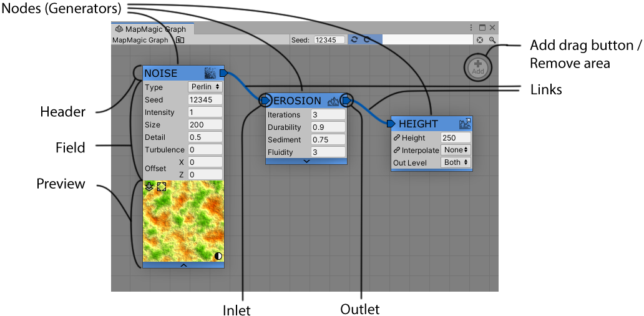Click the link icon beside Interpolate field
Image resolution: width=644 pixels, height=316 pixels.
point(396,151)
